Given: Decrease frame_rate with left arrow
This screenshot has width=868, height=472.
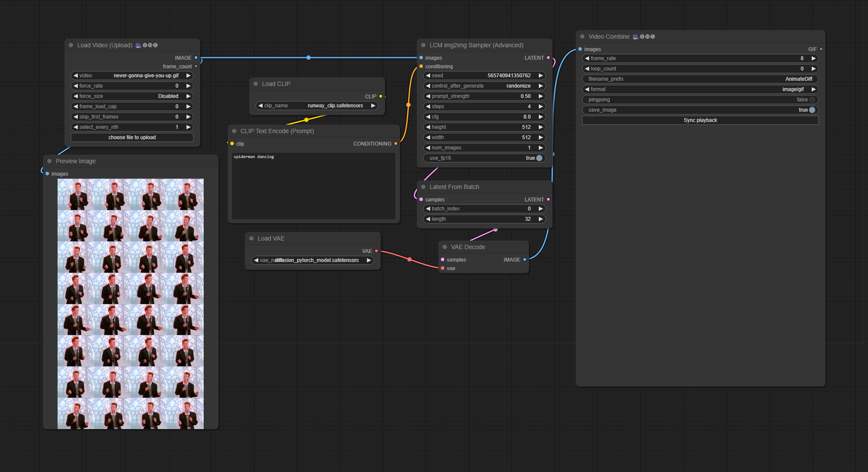Looking at the screenshot, I should pyautogui.click(x=587, y=58).
